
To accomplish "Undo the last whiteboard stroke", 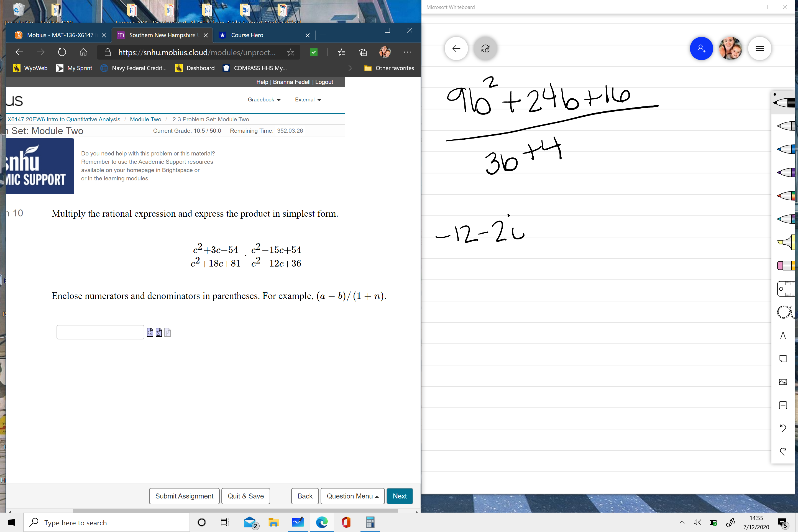I will coord(783,429).
